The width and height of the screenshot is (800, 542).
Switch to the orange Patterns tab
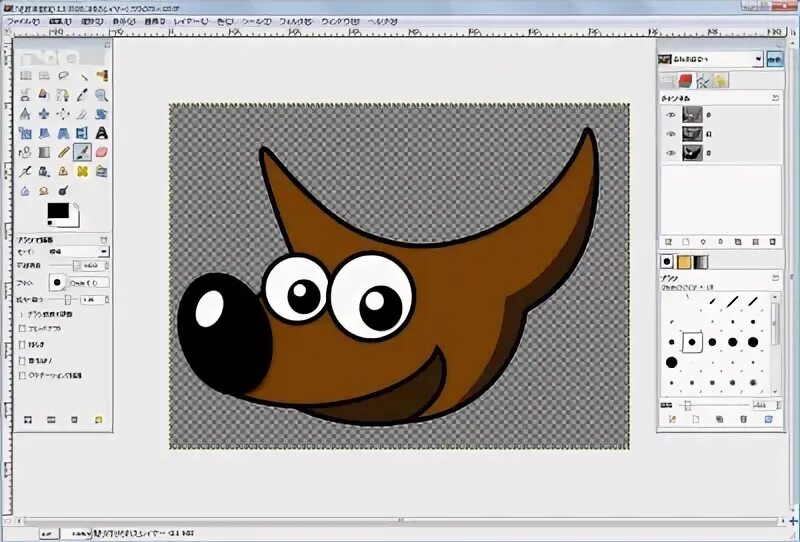[684, 262]
